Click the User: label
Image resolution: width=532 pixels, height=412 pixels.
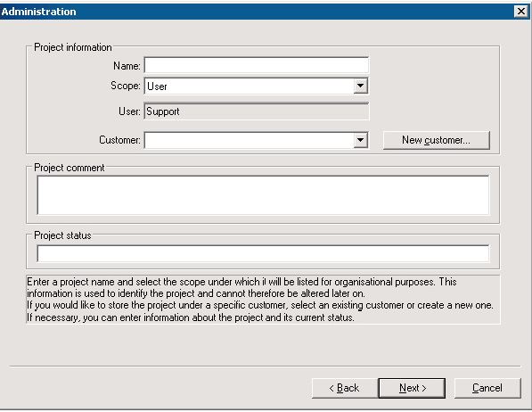(x=129, y=111)
